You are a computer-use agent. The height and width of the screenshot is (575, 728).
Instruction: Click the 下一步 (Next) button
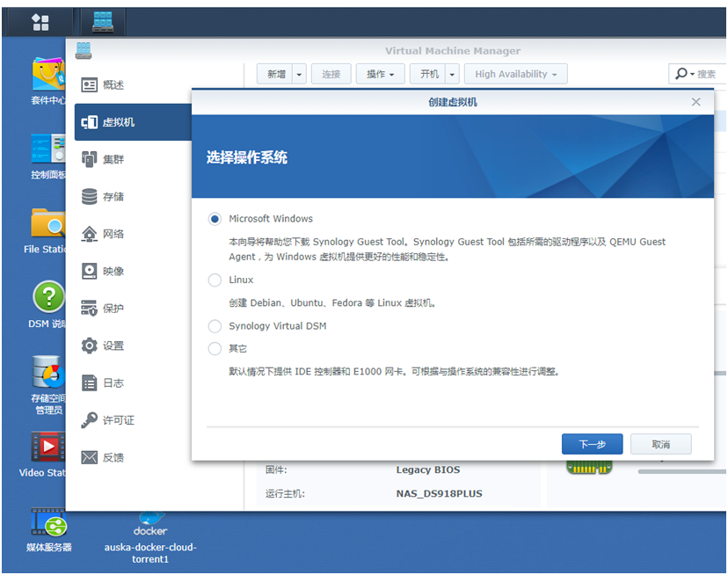(592, 444)
